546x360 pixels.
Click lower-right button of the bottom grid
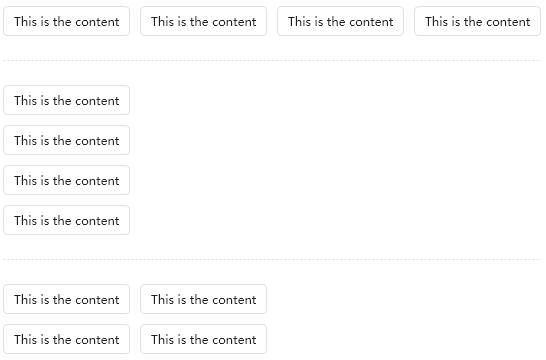coord(203,339)
